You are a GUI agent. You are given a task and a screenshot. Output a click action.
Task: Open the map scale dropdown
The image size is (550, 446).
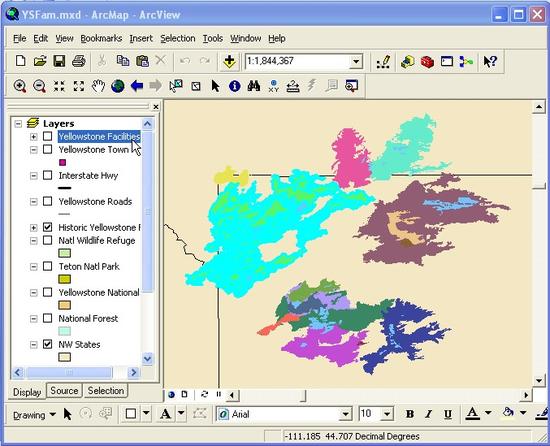click(x=356, y=62)
